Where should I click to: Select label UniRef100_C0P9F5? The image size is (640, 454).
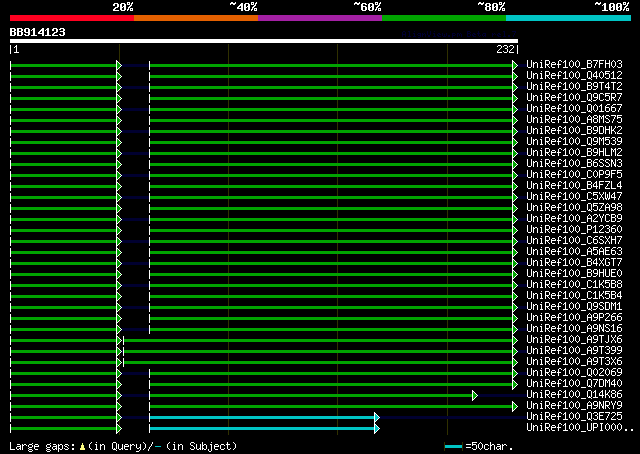pyautogui.click(x=574, y=174)
